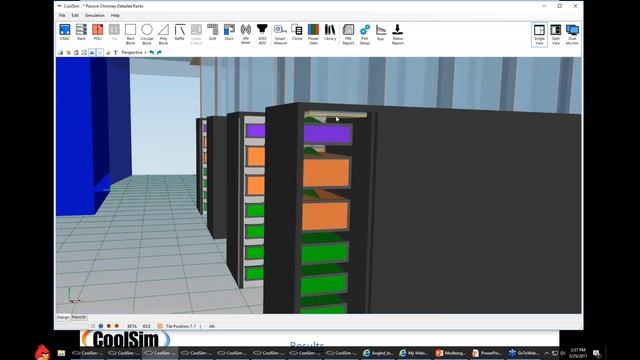Select the Baffle tool
Screen dimensions: 640x360
coord(180,32)
